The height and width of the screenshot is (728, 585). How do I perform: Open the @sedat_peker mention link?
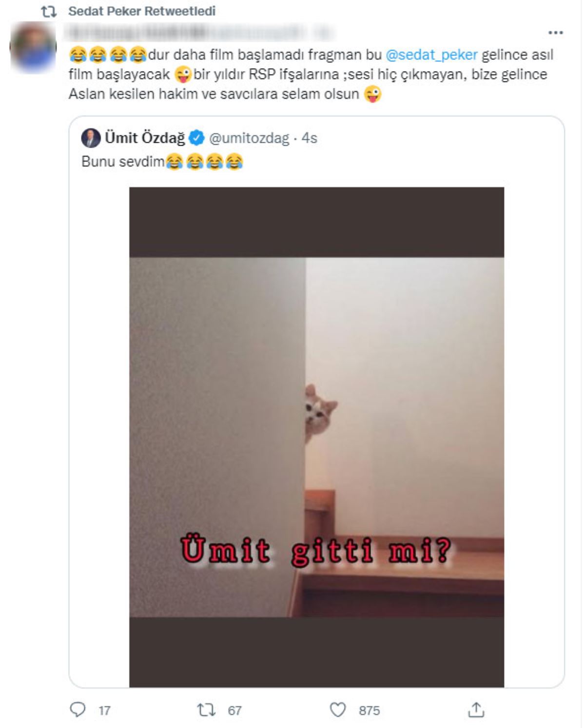(431, 55)
